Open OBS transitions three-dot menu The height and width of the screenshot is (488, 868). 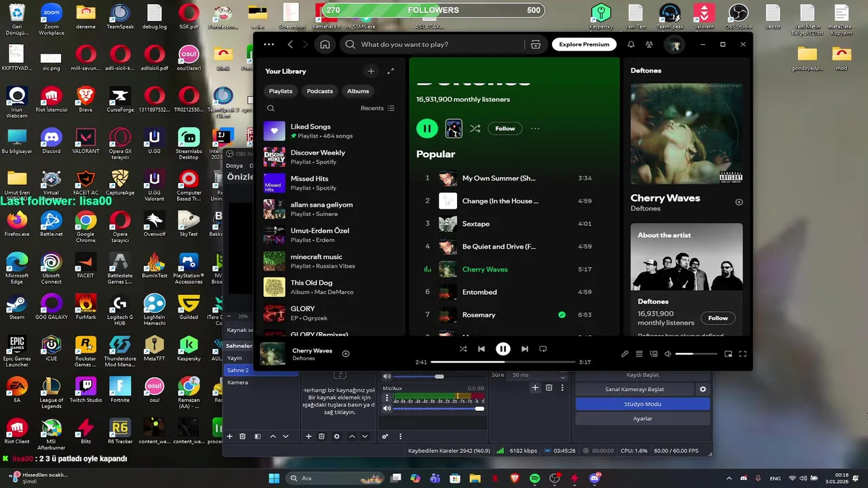563,388
